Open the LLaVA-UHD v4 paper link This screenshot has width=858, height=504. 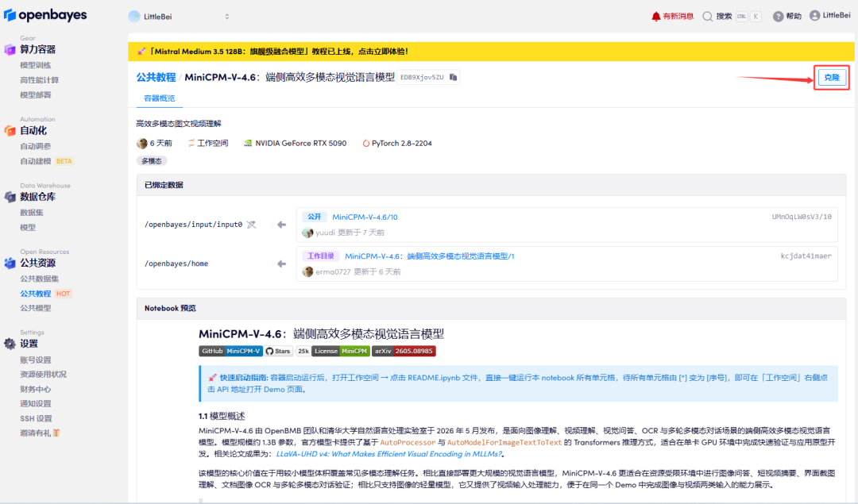point(389,454)
